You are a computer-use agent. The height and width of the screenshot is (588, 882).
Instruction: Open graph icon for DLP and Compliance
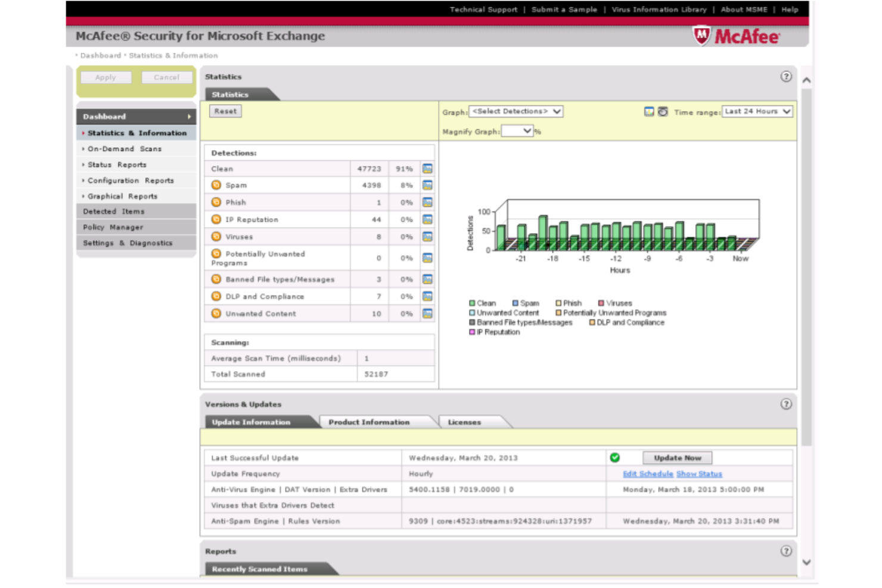(x=427, y=296)
